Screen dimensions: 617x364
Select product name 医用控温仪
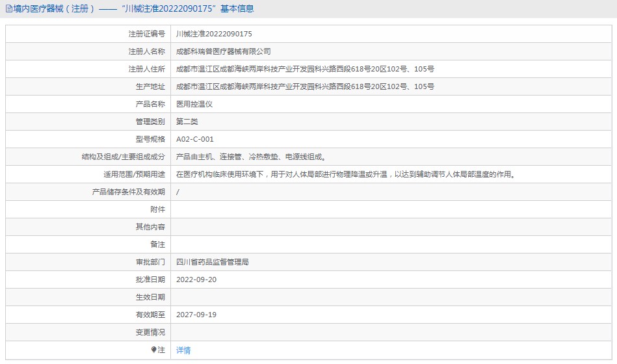[x=194, y=104]
